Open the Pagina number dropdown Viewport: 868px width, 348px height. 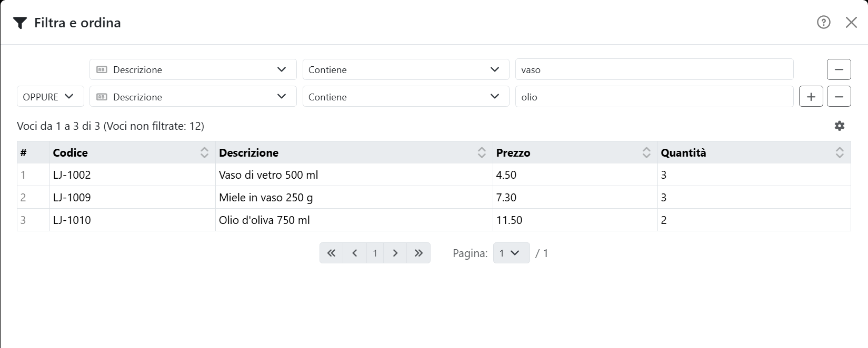point(511,253)
